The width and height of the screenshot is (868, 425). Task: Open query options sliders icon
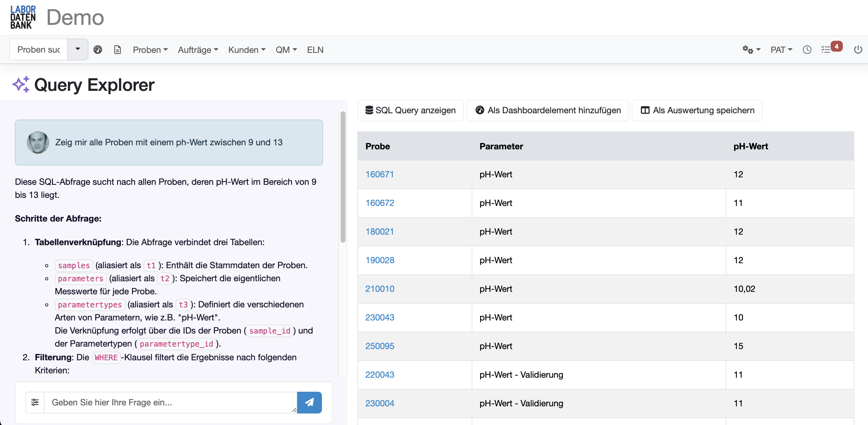(35, 402)
